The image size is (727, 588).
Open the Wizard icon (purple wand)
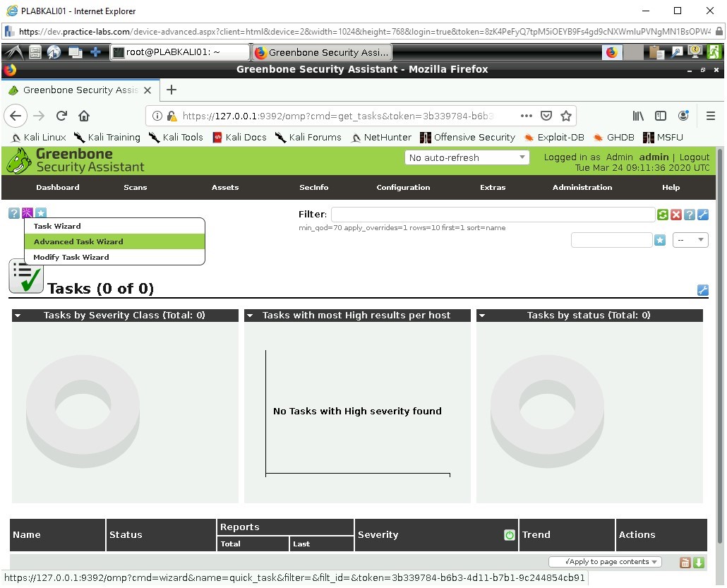point(27,212)
